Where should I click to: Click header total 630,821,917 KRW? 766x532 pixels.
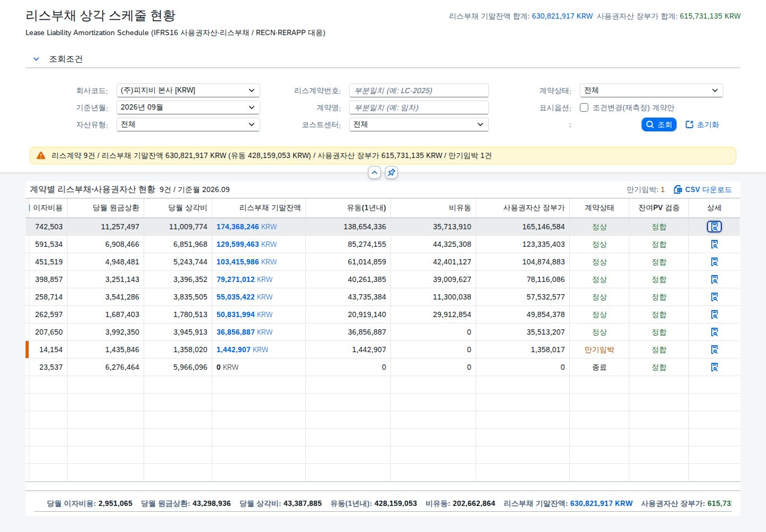point(562,16)
